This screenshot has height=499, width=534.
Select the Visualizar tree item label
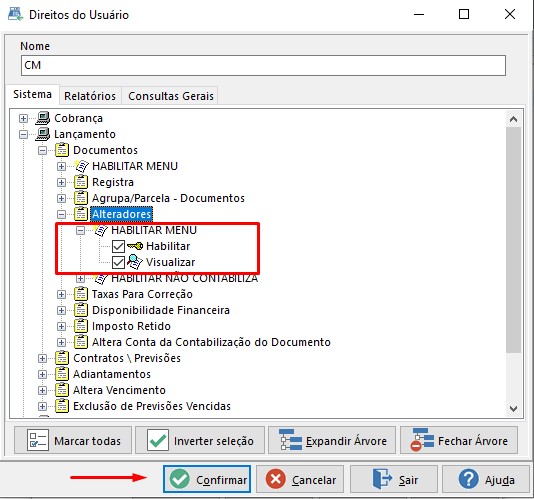pyautogui.click(x=171, y=262)
